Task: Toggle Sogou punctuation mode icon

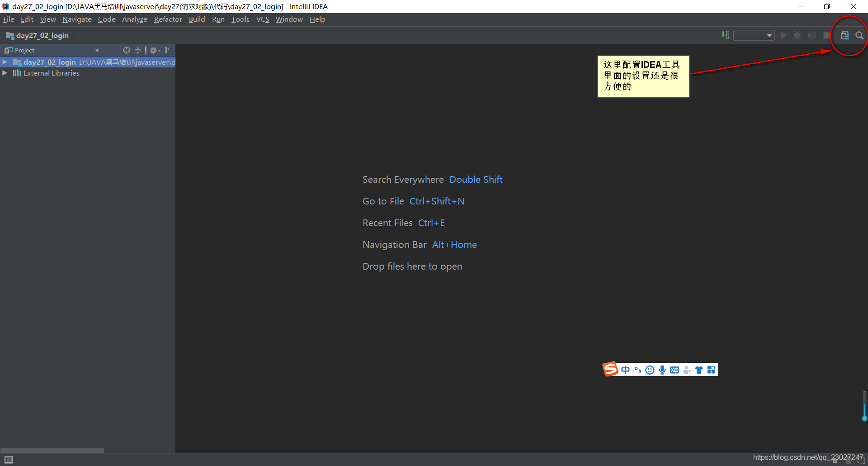Action: [638, 370]
